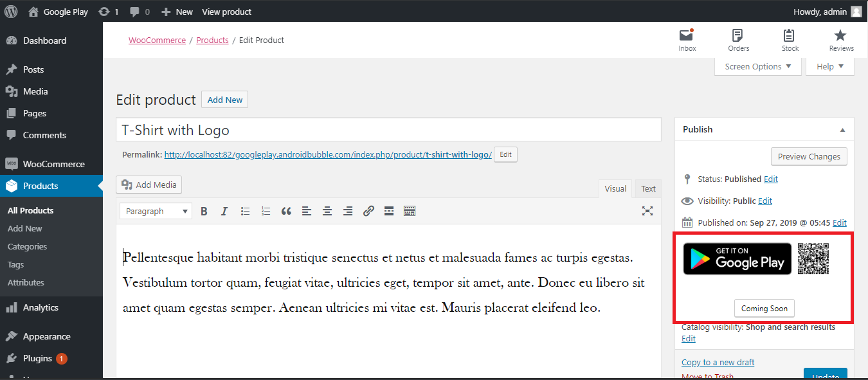Open Analytics in the sidebar
This screenshot has width=868, height=380.
click(x=51, y=307)
